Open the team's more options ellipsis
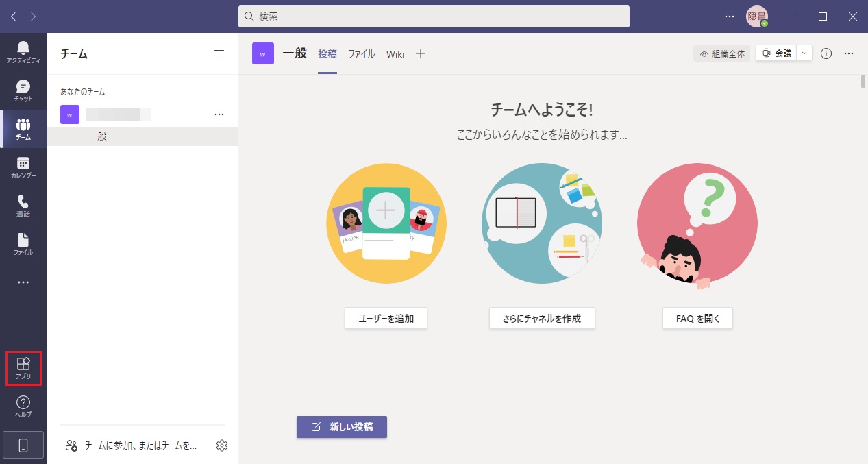868x464 pixels. 219,114
